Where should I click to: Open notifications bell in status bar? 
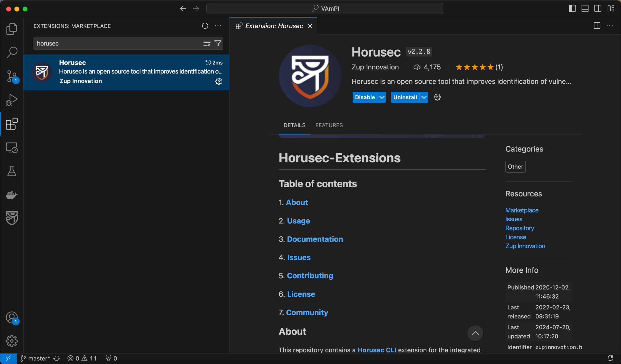(x=610, y=358)
